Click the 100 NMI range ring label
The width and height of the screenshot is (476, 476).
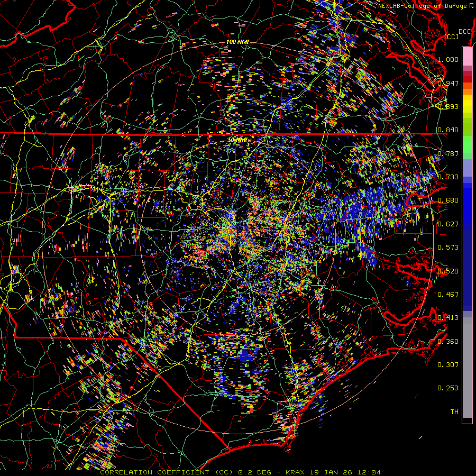237,42
